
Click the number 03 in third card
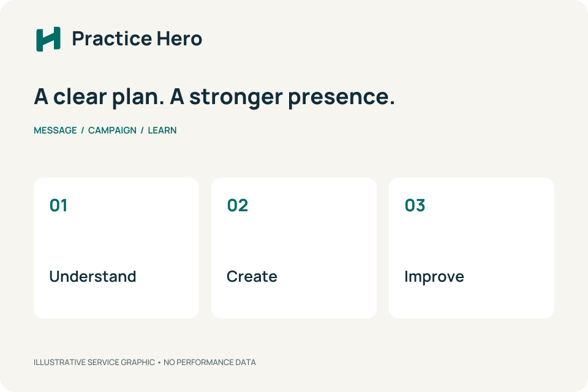coord(415,206)
